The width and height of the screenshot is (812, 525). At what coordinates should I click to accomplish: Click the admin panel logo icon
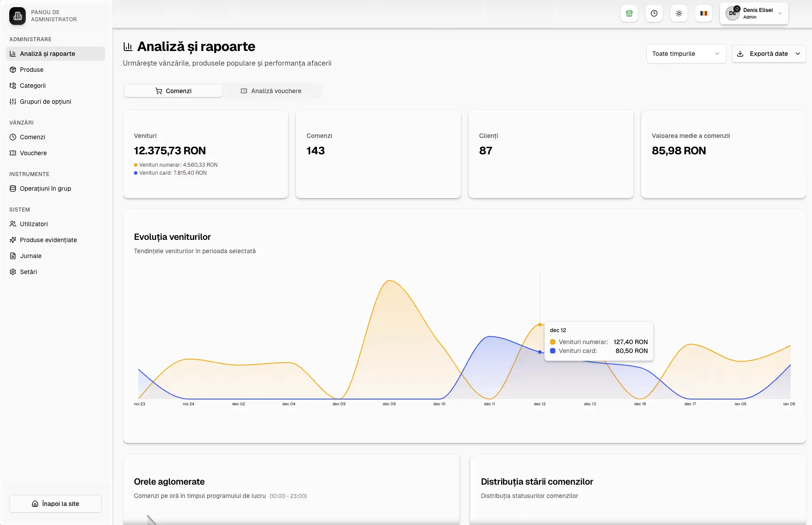(x=18, y=16)
